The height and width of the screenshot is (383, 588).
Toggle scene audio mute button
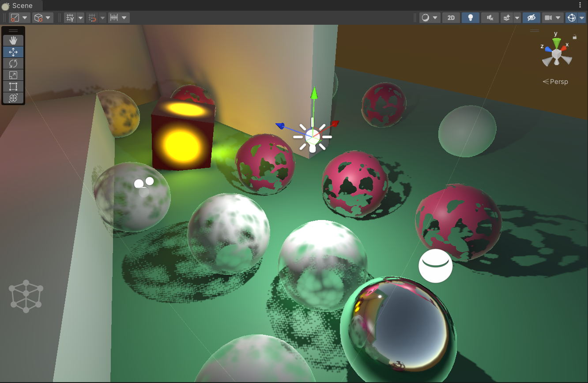490,18
